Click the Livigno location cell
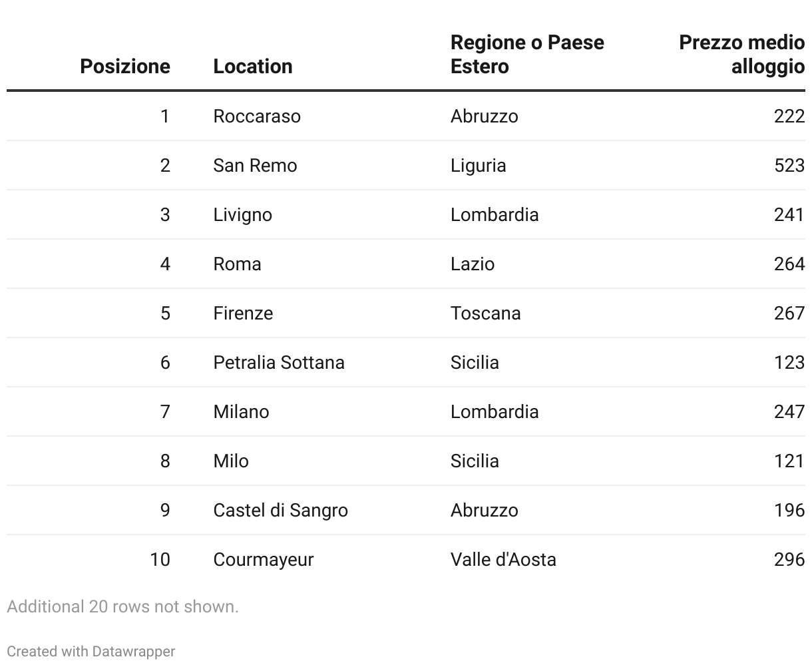This screenshot has height=667, width=812. point(242,215)
